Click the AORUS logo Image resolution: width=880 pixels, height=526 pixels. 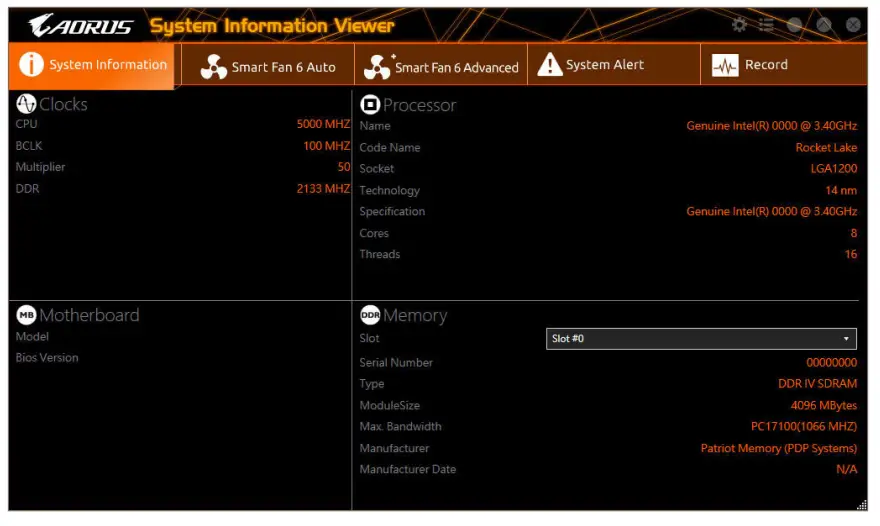click(81, 26)
